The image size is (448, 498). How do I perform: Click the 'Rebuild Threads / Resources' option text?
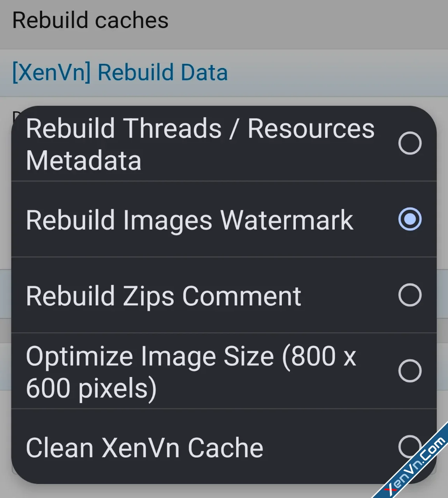pyautogui.click(x=200, y=128)
